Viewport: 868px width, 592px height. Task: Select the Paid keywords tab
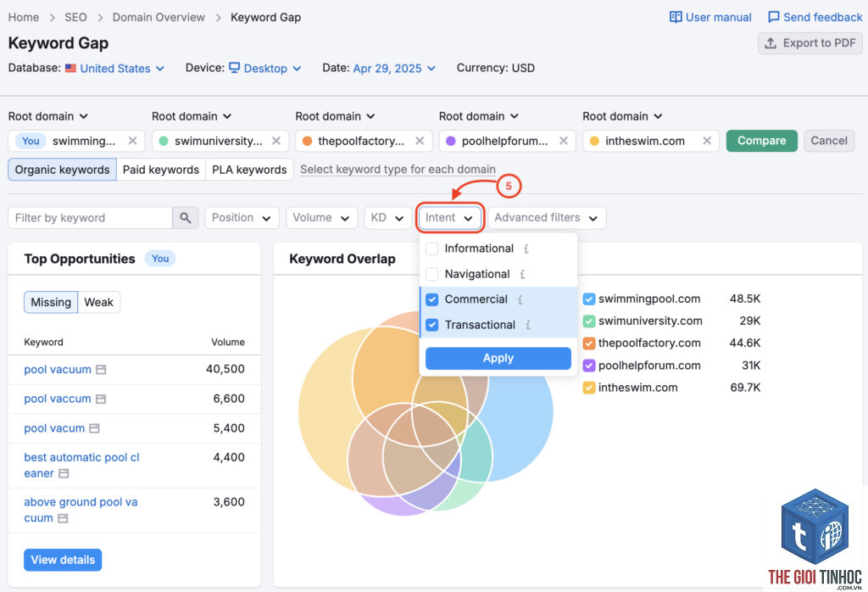point(160,170)
